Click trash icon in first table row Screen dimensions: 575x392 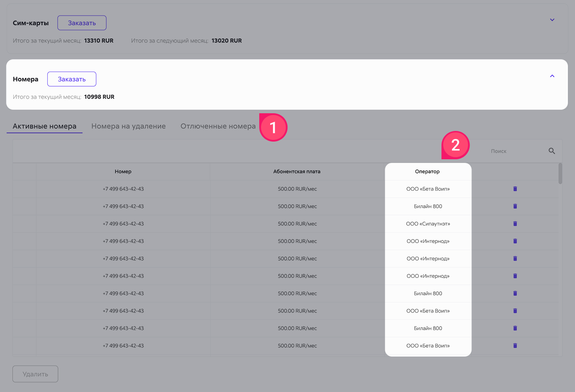[515, 189]
